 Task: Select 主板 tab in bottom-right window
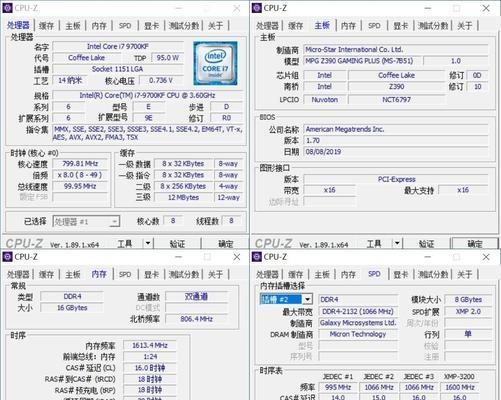(x=322, y=274)
